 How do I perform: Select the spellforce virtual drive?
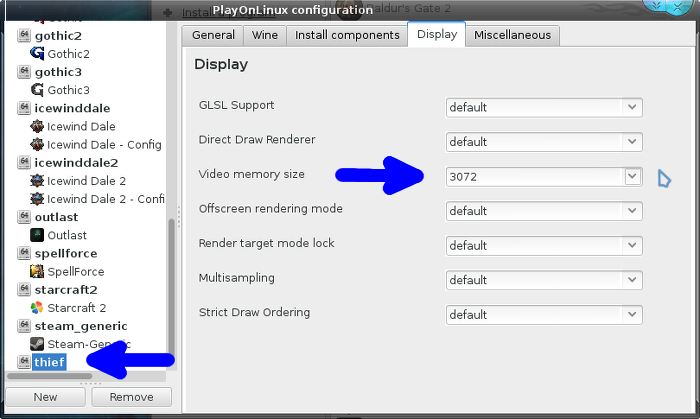click(x=66, y=253)
